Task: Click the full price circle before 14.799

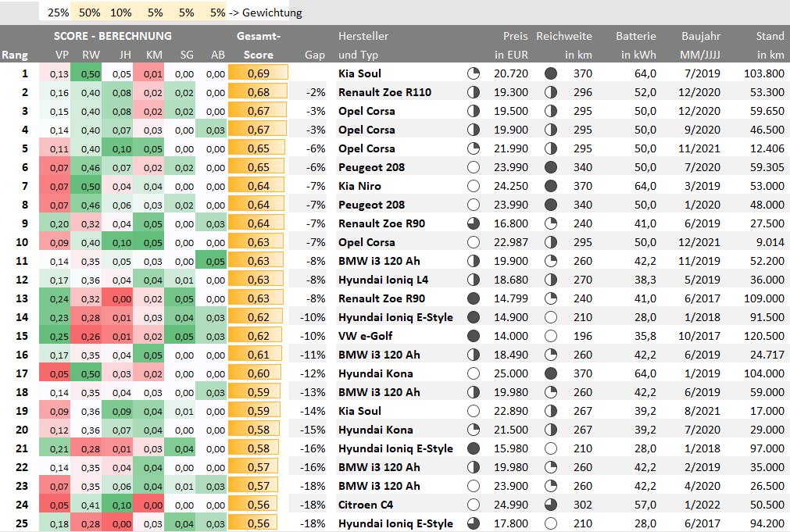Action: [474, 298]
